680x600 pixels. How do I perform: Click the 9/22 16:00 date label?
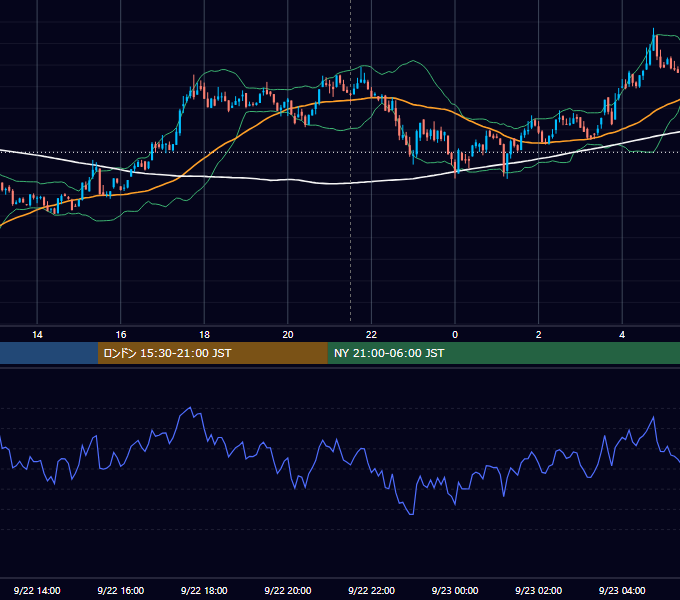tap(121, 590)
